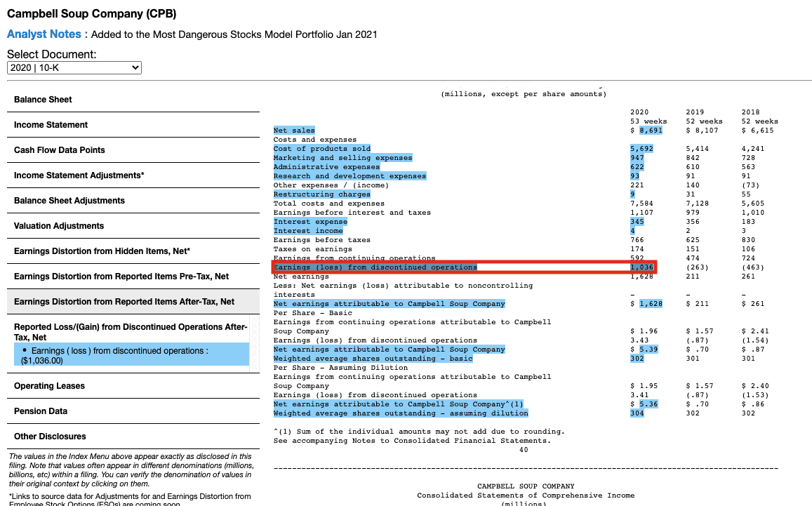Click the Analyst Notes link
The image size is (812, 506).
tap(44, 34)
